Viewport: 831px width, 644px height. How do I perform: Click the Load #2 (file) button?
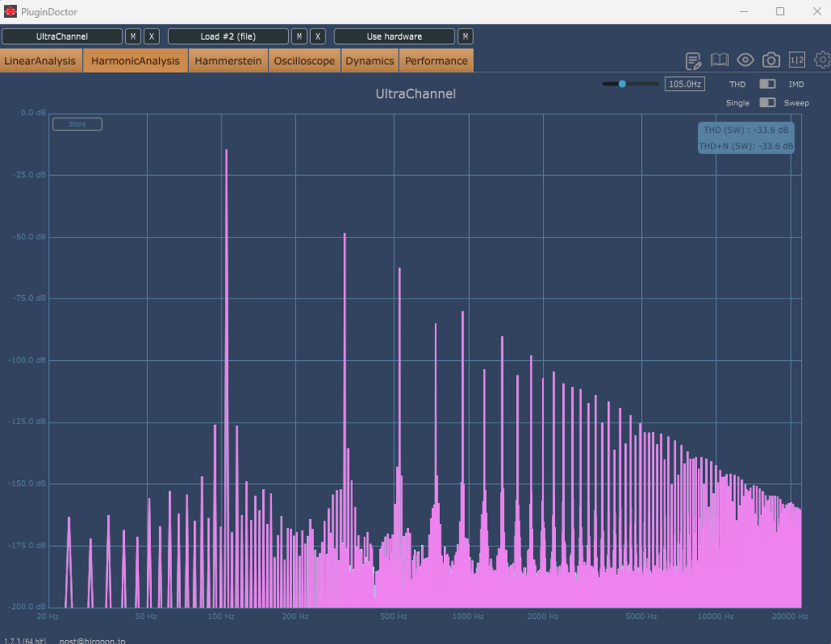[228, 36]
